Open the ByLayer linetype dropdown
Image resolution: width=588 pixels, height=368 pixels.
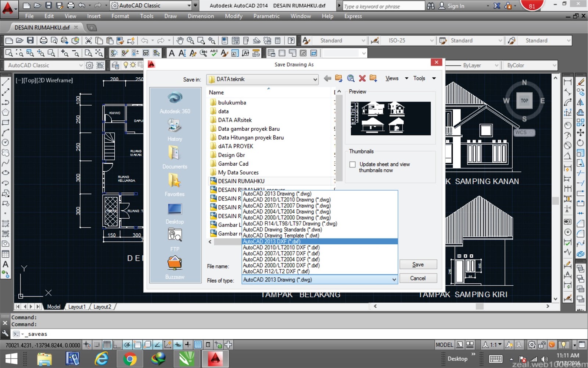click(x=497, y=66)
